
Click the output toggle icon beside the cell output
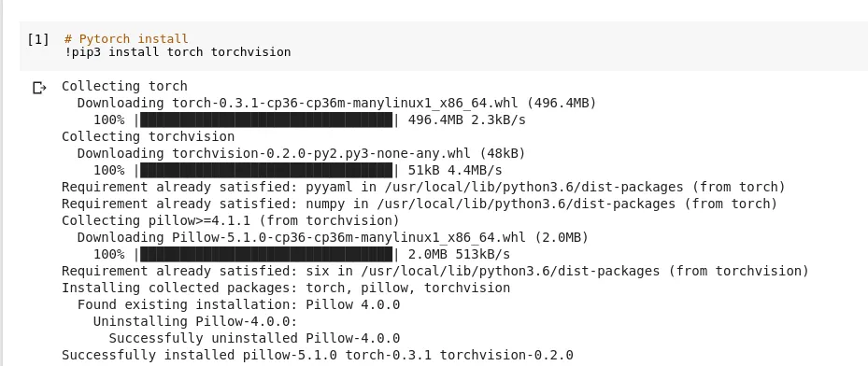(x=38, y=88)
